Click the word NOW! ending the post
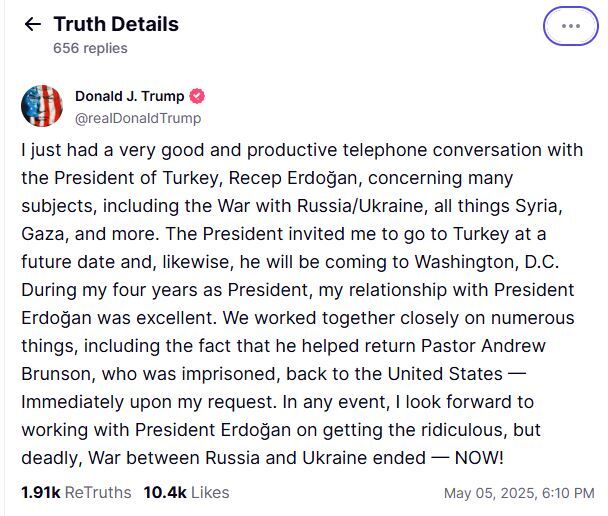This screenshot has width=608, height=516. point(479,457)
